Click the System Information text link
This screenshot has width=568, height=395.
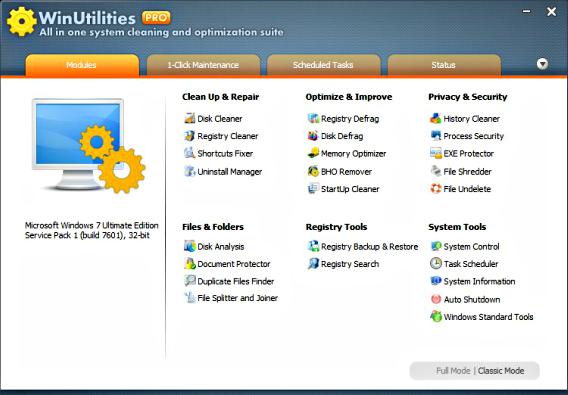pyautogui.click(x=479, y=281)
